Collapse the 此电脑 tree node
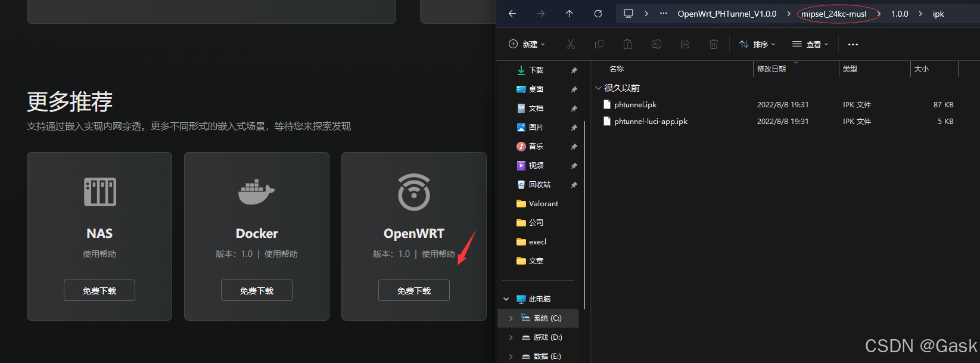The width and height of the screenshot is (980, 363). (x=506, y=299)
